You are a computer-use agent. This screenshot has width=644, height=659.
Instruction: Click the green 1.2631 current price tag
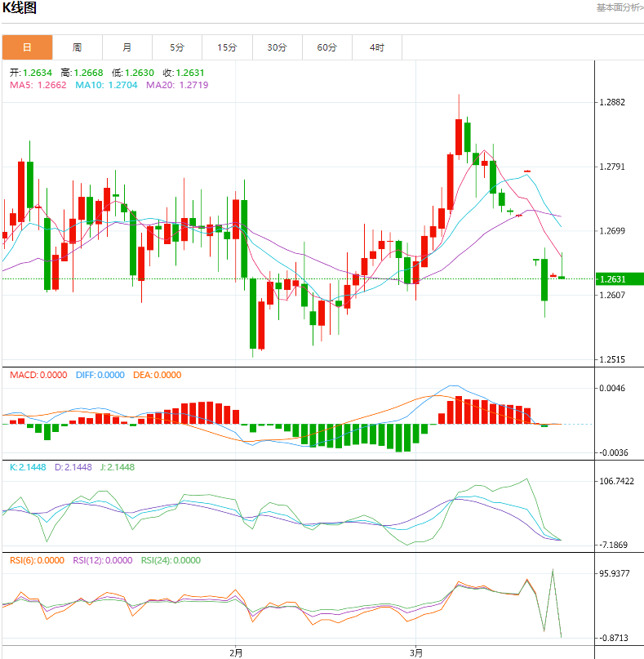620,279
